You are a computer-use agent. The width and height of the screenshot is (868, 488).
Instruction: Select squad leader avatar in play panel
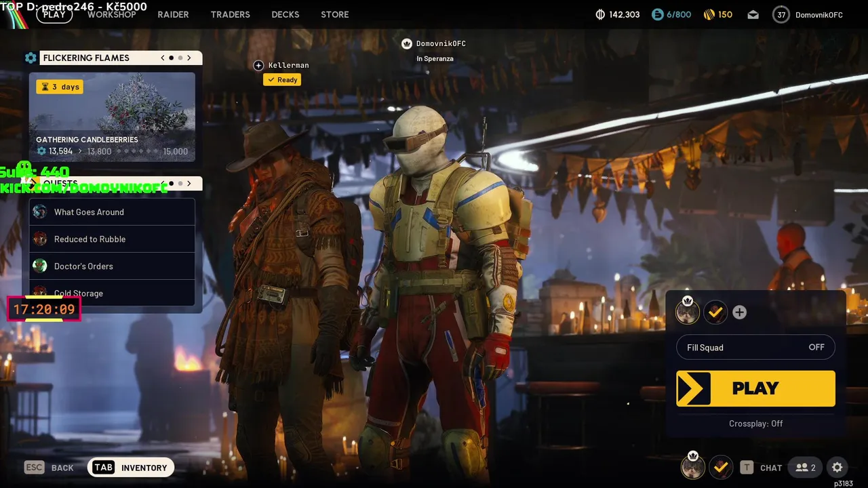pyautogui.click(x=688, y=312)
